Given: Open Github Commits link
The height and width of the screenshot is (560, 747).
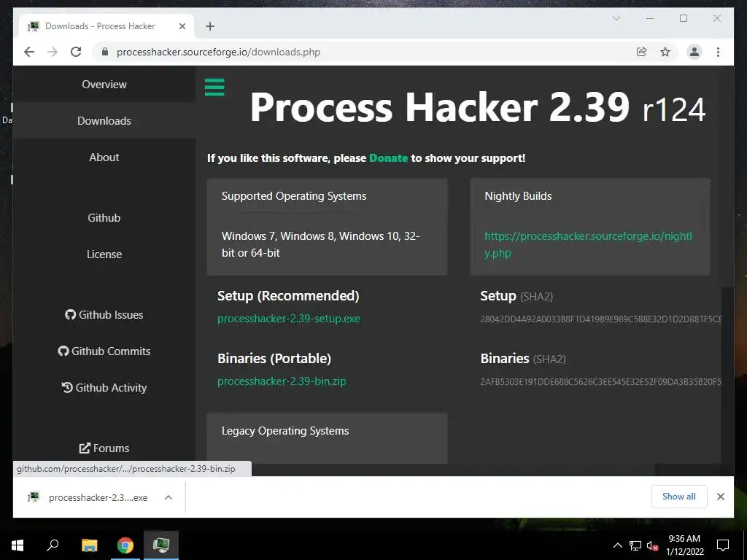Looking at the screenshot, I should click(x=104, y=351).
